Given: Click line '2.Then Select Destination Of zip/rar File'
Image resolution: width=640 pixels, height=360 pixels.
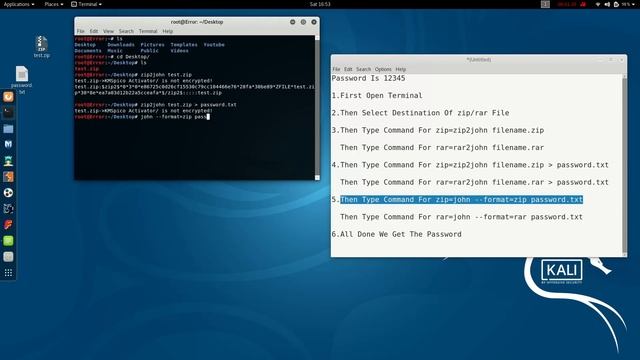Looking at the screenshot, I should [420, 113].
